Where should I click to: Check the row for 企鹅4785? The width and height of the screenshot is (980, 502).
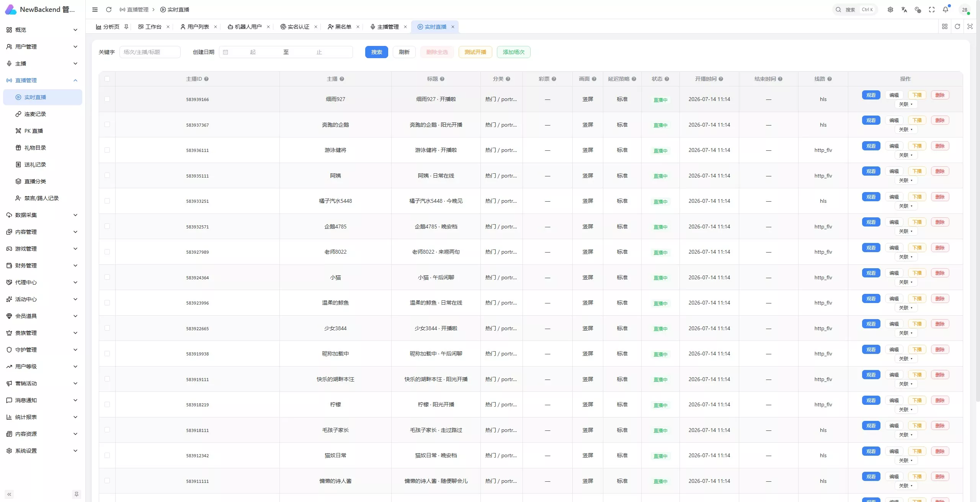(x=107, y=226)
